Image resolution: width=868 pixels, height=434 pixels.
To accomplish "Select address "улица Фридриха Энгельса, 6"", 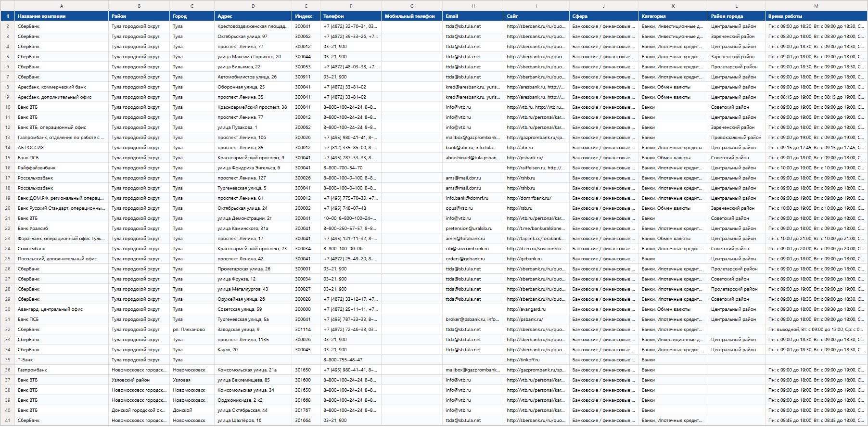I will coord(253,168).
